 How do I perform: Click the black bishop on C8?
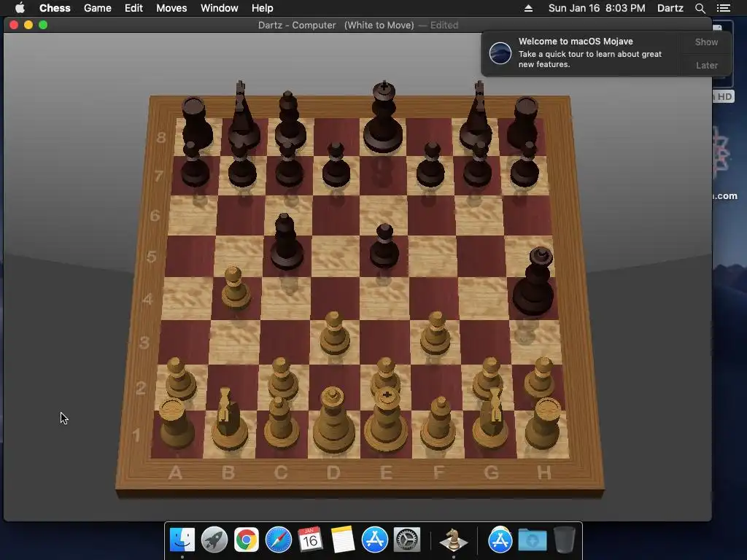(290, 122)
